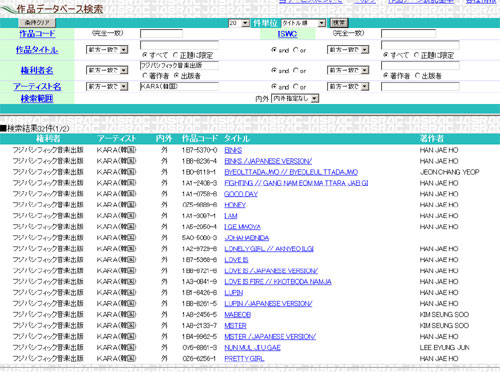Image resolution: width=500 pixels, height=372 pixels.
Task: Select 'and' radio in 作品タイトル row
Action: (x=274, y=50)
